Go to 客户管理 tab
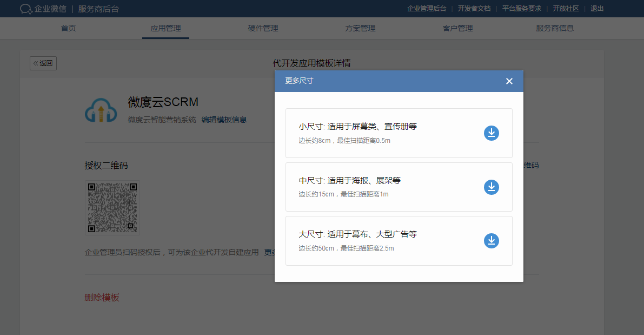The height and width of the screenshot is (335, 644). pos(457,28)
